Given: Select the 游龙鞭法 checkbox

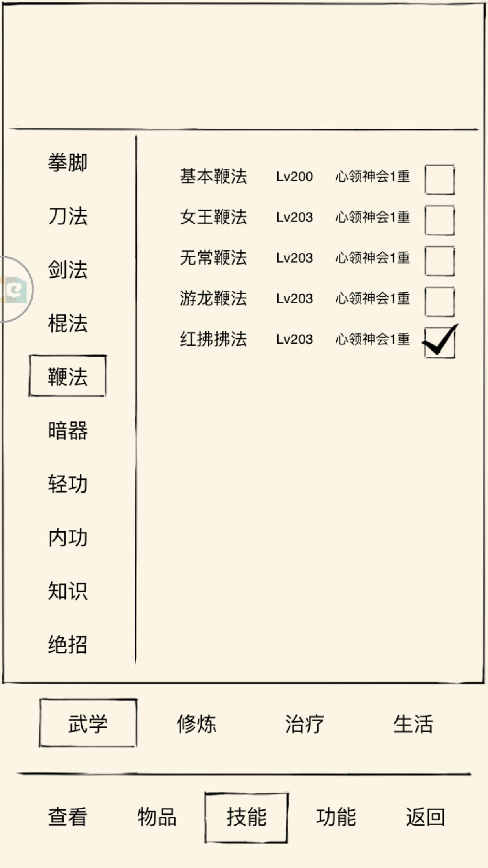Looking at the screenshot, I should point(440,302).
